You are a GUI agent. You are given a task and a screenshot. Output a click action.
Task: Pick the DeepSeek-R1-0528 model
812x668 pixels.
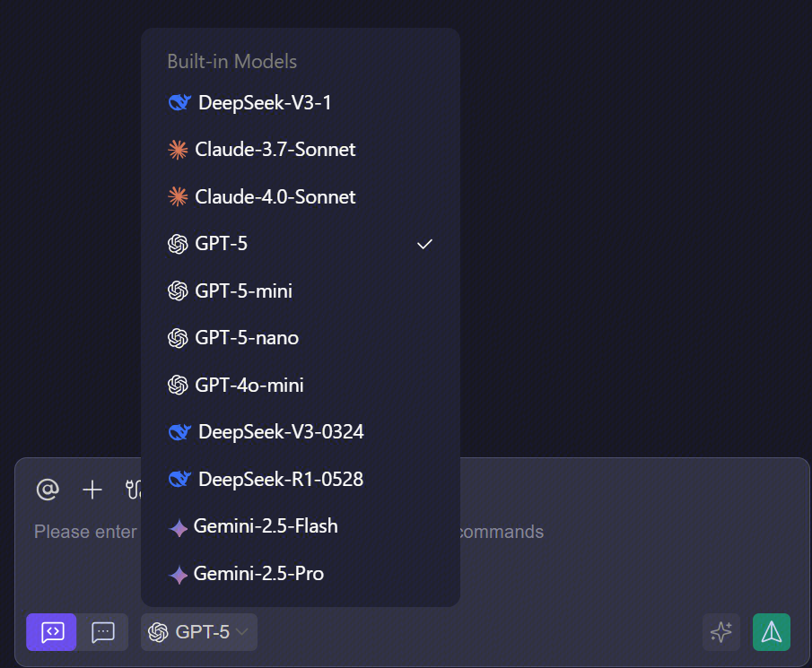click(x=281, y=479)
